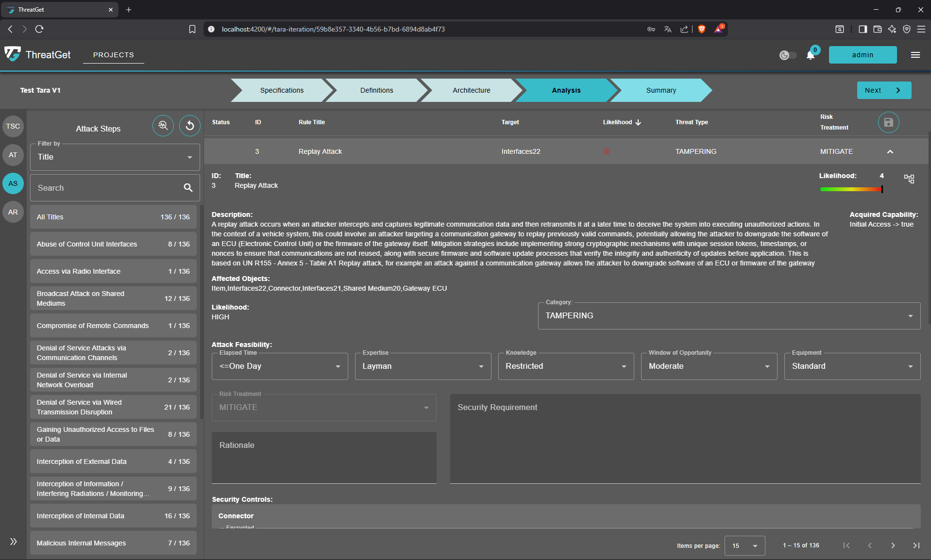931x560 pixels.
Task: Click the analyze search icon in Attack Steps
Action: 163,126
